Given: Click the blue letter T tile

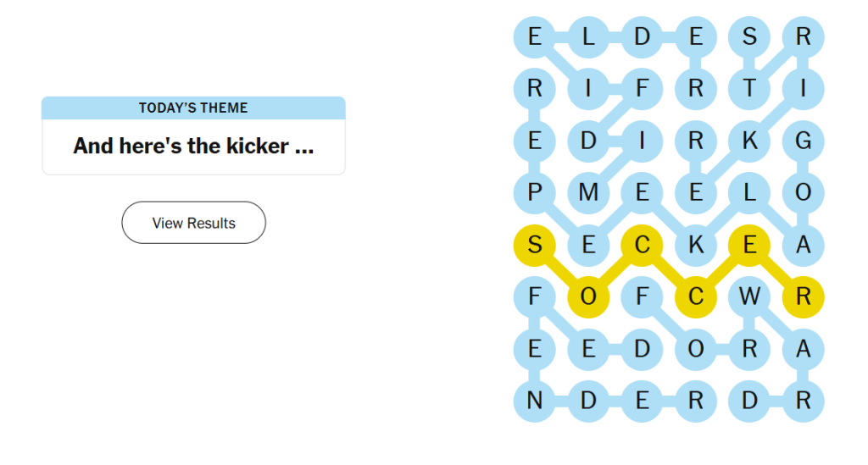Looking at the screenshot, I should coord(749,88).
